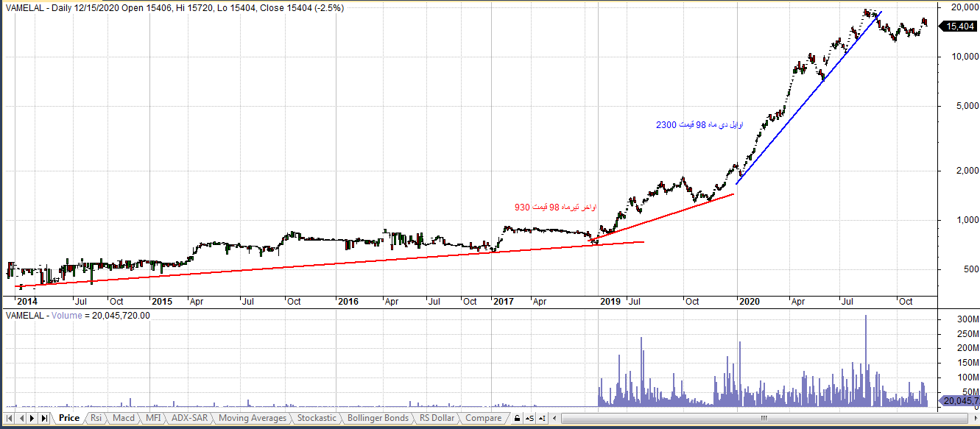980x429 pixels.
Task: Select the Bollinger Bonds tab
Action: pos(378,418)
